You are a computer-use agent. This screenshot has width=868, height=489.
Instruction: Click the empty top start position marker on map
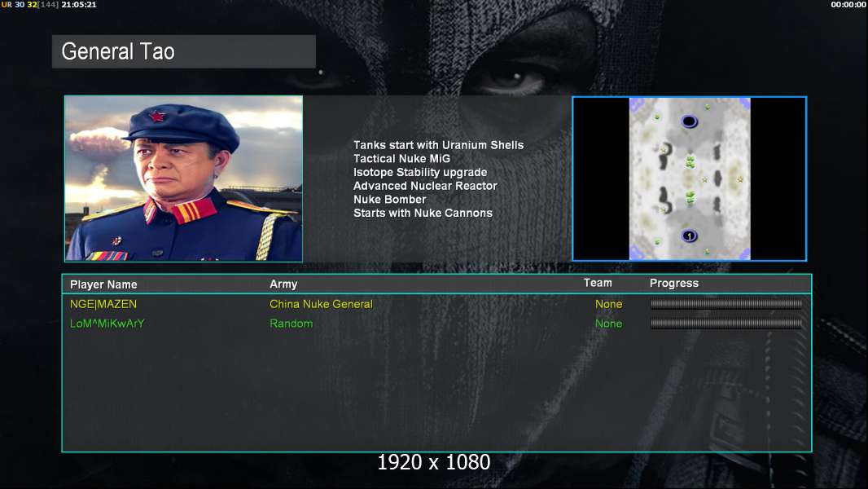click(689, 121)
